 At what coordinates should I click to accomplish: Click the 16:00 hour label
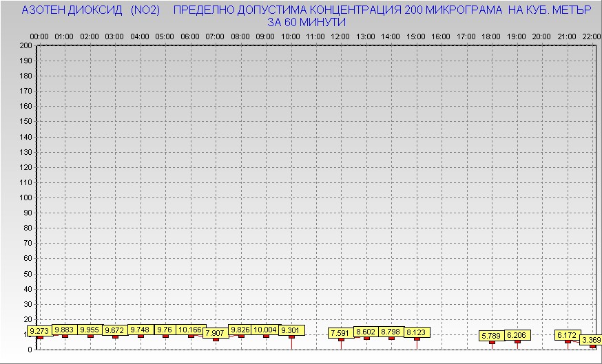tap(441, 36)
